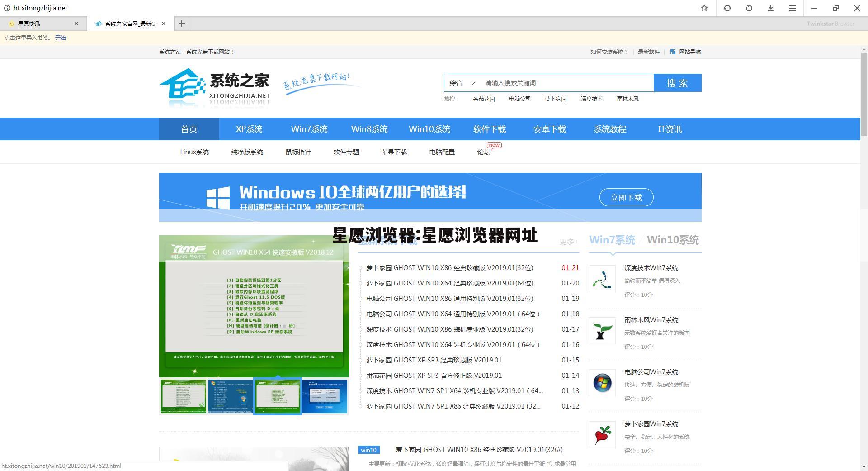Open 深度技术 GHOST WIN10 X86 装机专业版 entry

450,329
